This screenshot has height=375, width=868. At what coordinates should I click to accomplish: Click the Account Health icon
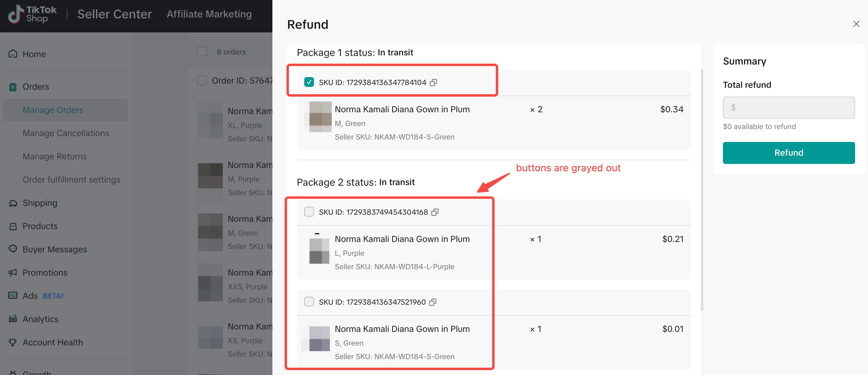click(13, 342)
